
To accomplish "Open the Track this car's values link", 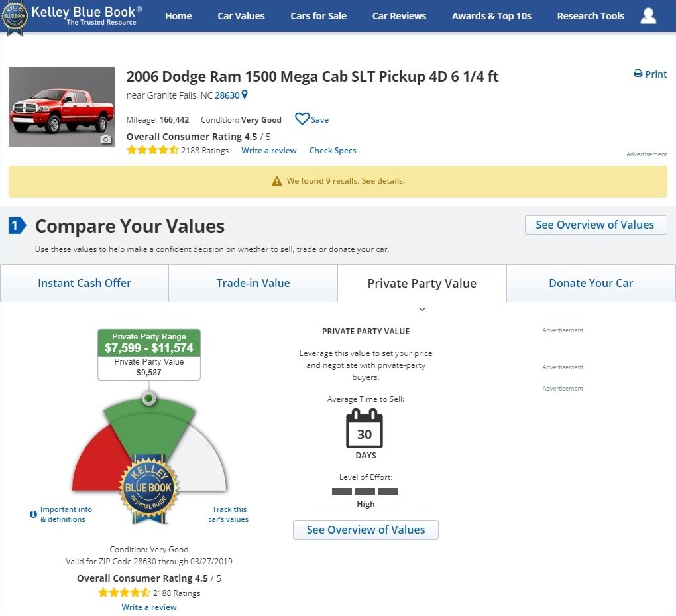I will tap(229, 514).
